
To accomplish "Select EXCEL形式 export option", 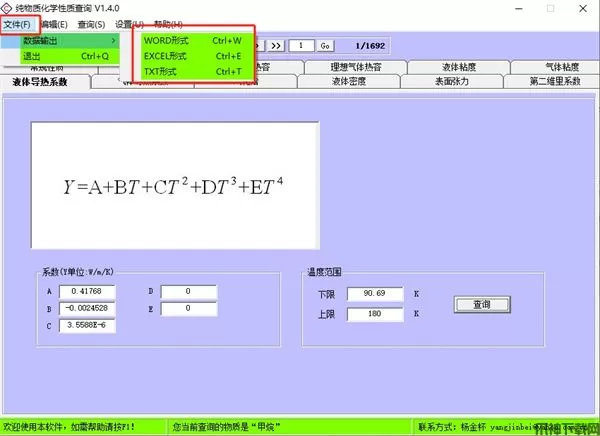I will click(x=192, y=56).
